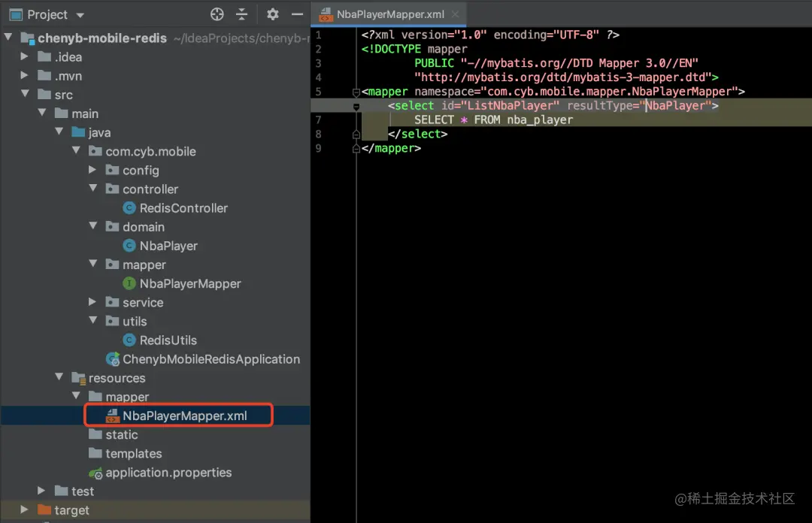Click the SQL text SELECT * FROM nba_player
This screenshot has width=812, height=523.
point(493,119)
